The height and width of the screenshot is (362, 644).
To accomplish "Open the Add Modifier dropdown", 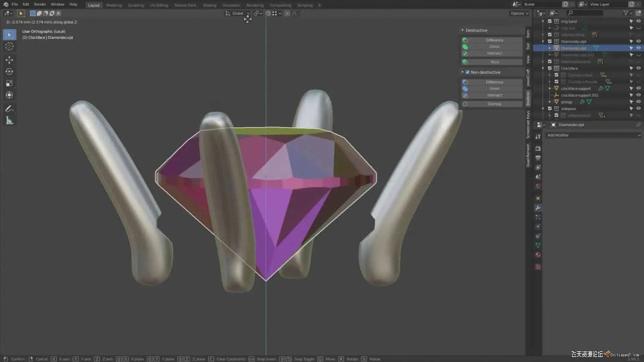I will (x=593, y=135).
